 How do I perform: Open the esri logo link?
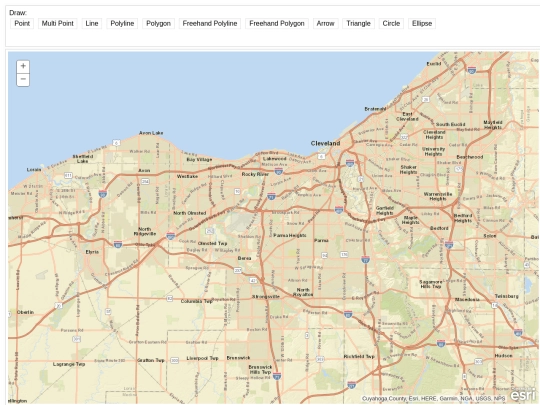coord(523,394)
